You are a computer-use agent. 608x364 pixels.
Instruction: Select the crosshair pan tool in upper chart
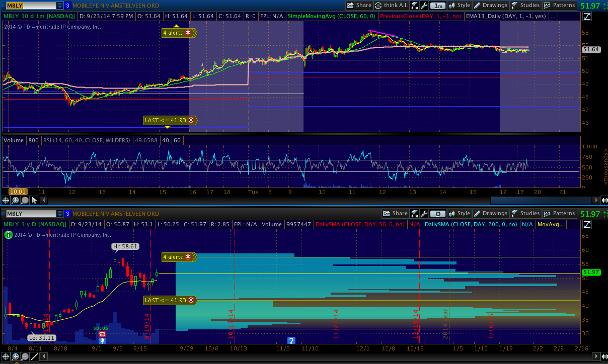tap(7, 200)
